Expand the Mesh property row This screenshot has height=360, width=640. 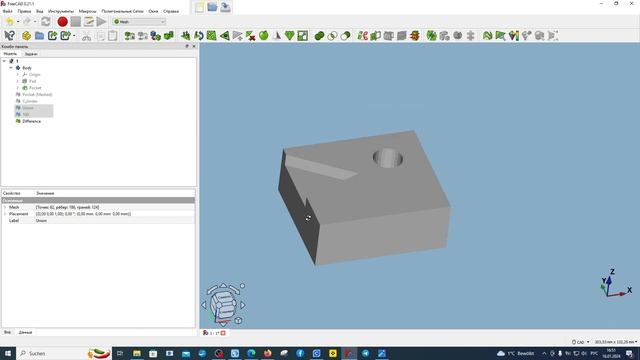point(5,207)
